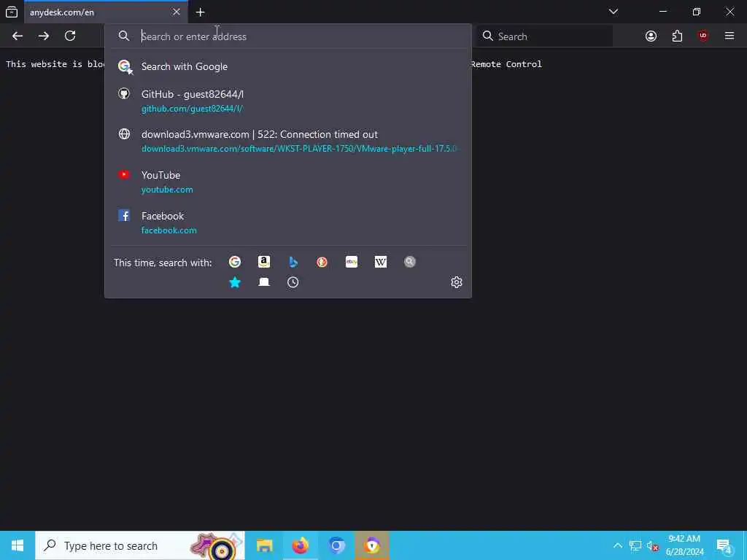Search History with the clock icon
Image resolution: width=747 pixels, height=560 pixels.
point(293,282)
